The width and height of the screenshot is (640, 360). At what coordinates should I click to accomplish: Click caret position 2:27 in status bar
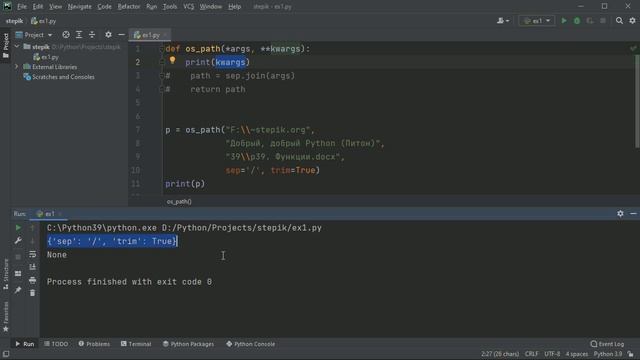500,354
